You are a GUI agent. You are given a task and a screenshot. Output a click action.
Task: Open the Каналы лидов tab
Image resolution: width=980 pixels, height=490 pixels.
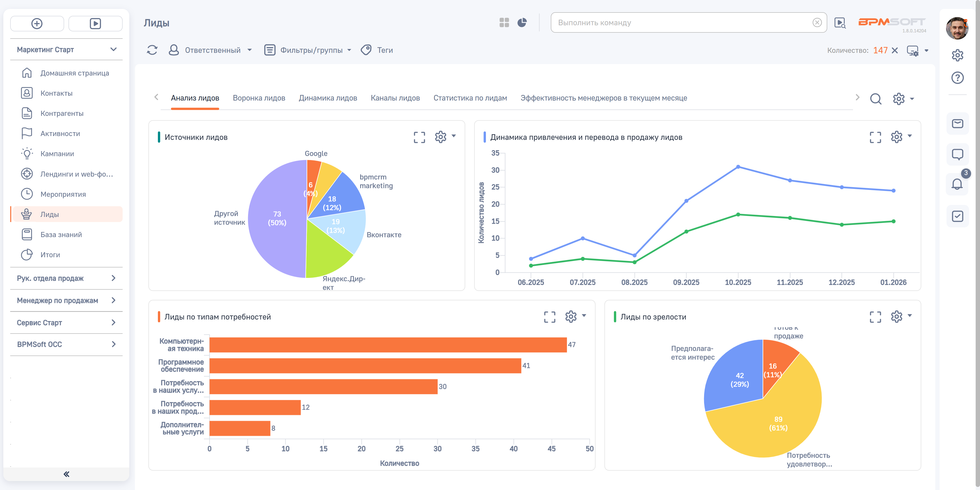[x=395, y=98]
